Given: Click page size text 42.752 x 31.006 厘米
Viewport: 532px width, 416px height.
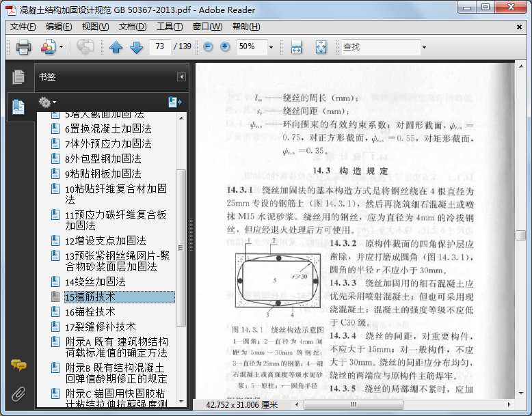Looking at the screenshot, I should 242,405.
